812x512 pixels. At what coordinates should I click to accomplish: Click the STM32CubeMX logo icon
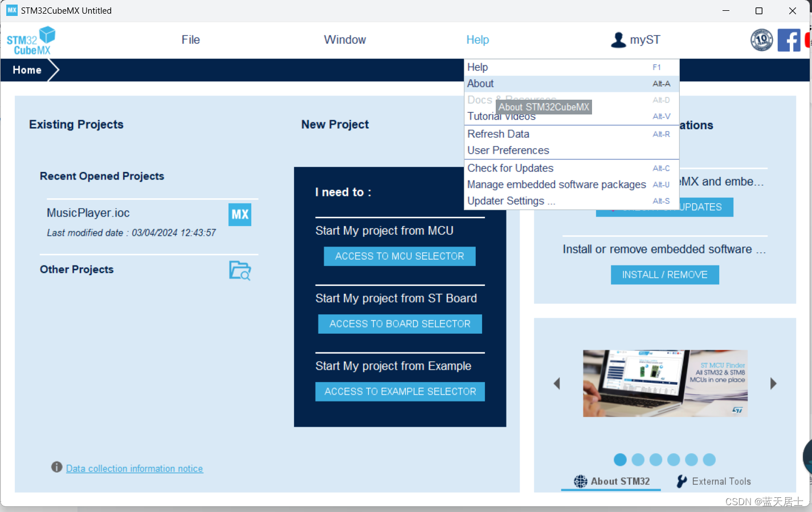pyautogui.click(x=31, y=40)
